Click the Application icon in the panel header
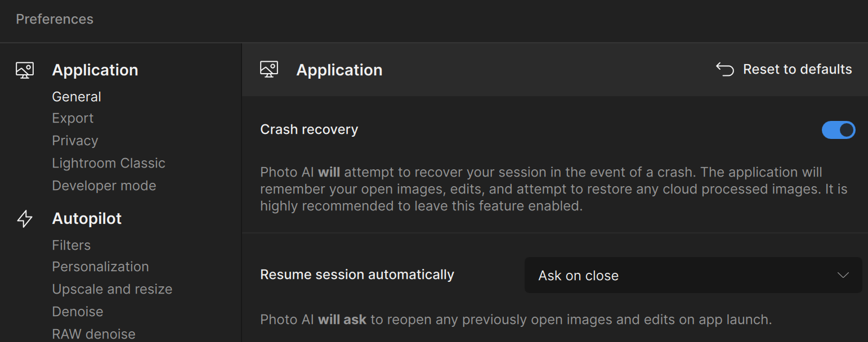 point(269,69)
